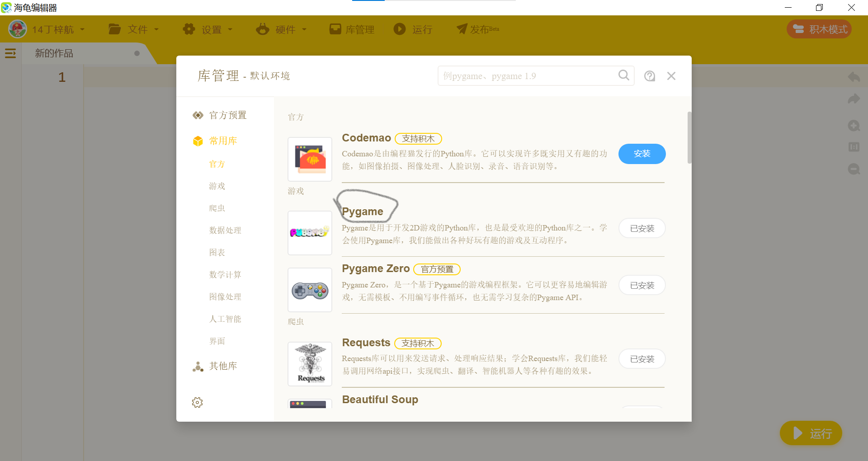This screenshot has height=461, width=868.
Task: Go to the 游戏 subcategory
Action: coord(217,186)
